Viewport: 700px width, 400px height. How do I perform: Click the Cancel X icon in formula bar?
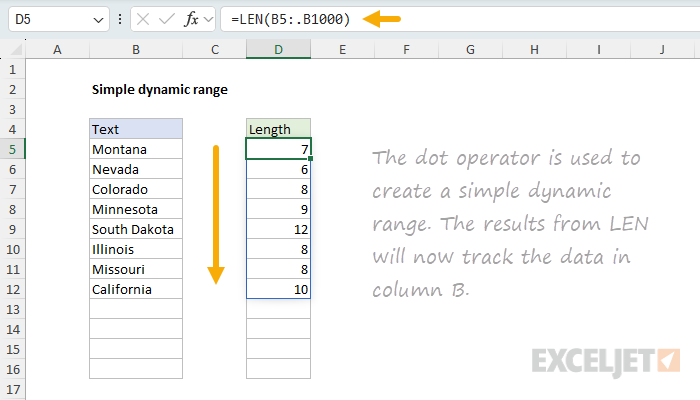pyautogui.click(x=143, y=19)
